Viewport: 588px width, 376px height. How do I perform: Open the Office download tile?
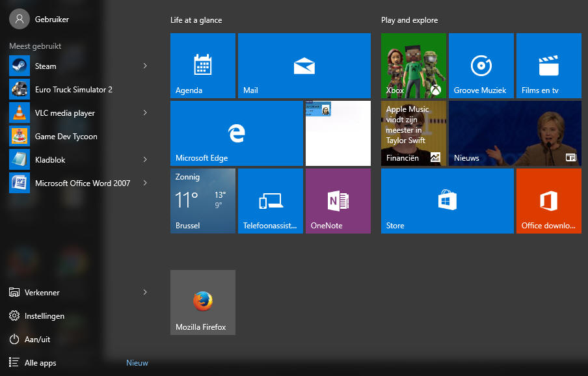[x=548, y=201]
